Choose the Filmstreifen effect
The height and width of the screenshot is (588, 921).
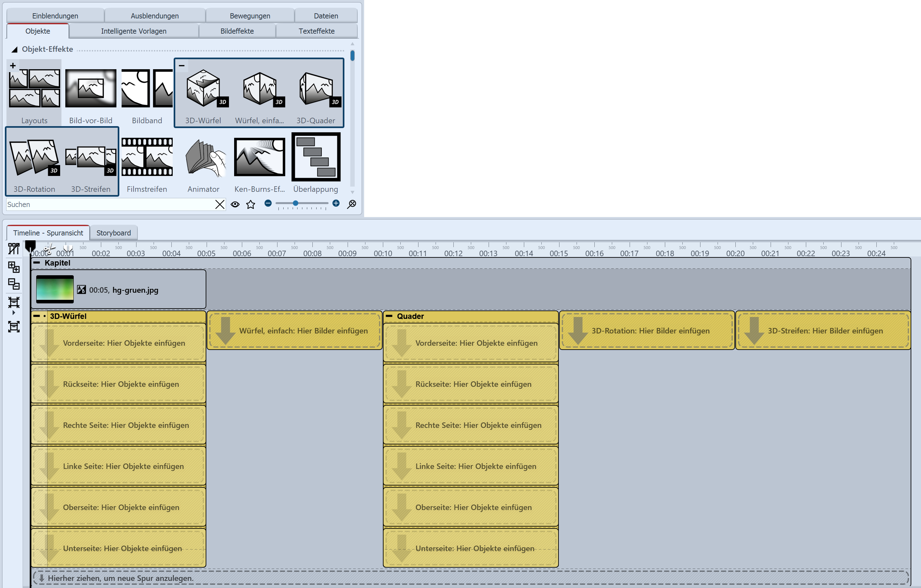click(x=147, y=158)
